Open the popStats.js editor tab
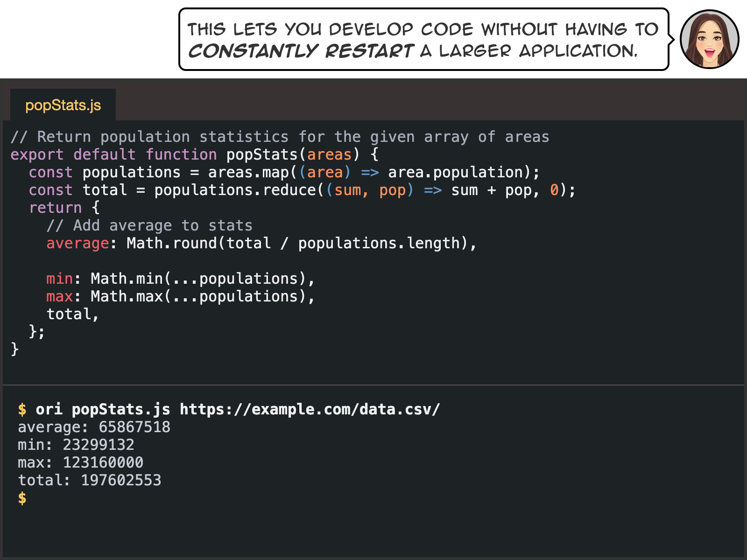The height and width of the screenshot is (560, 747). (x=63, y=105)
